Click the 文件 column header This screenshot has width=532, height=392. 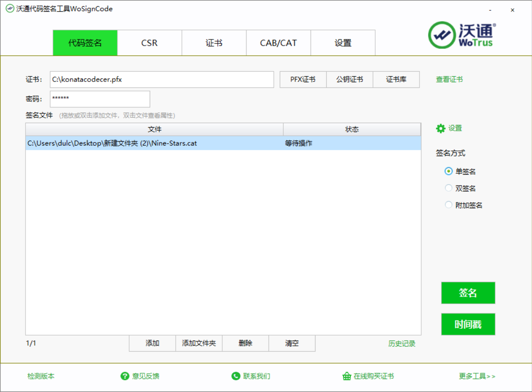(x=154, y=129)
